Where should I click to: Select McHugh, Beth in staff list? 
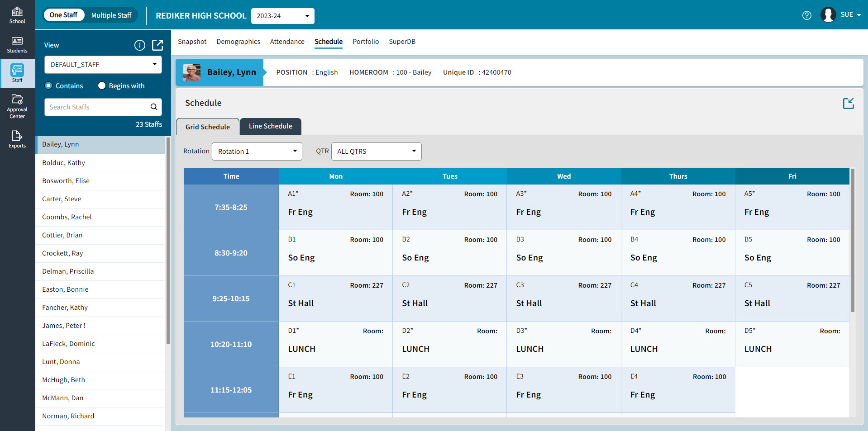pyautogui.click(x=100, y=380)
